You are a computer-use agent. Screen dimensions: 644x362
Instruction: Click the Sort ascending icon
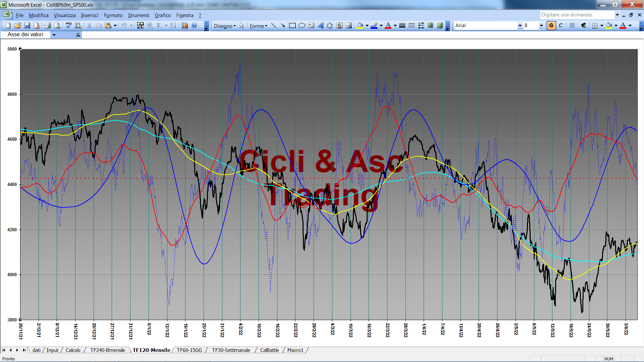tap(173, 25)
